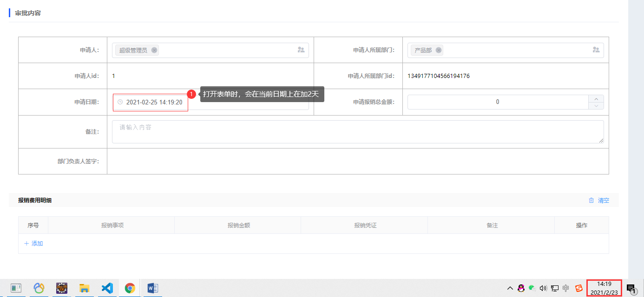Click the WeChat tray icon
Image resolution: width=644 pixels, height=297 pixels.
(532, 288)
